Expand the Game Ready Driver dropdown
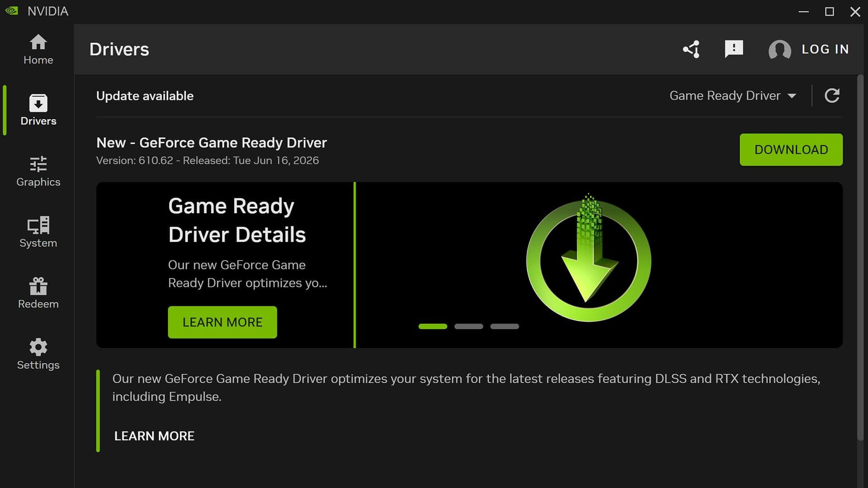 point(732,96)
